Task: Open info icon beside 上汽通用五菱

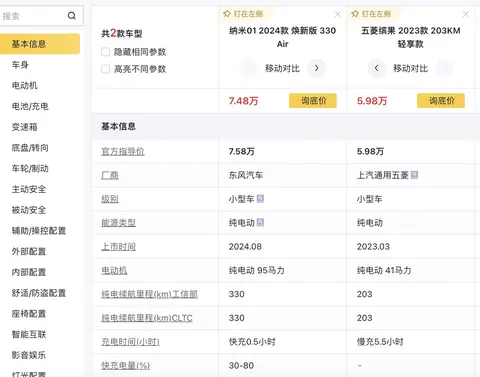Action: pyautogui.click(x=414, y=175)
